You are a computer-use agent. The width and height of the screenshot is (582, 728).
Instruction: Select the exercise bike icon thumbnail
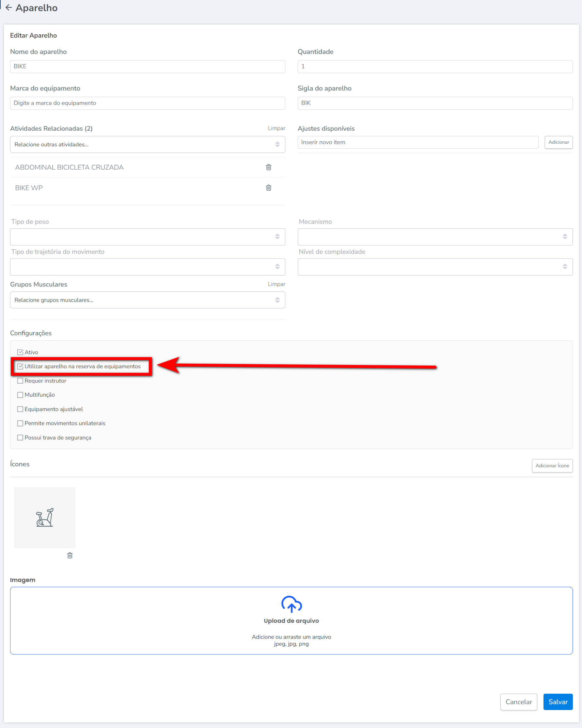44,517
